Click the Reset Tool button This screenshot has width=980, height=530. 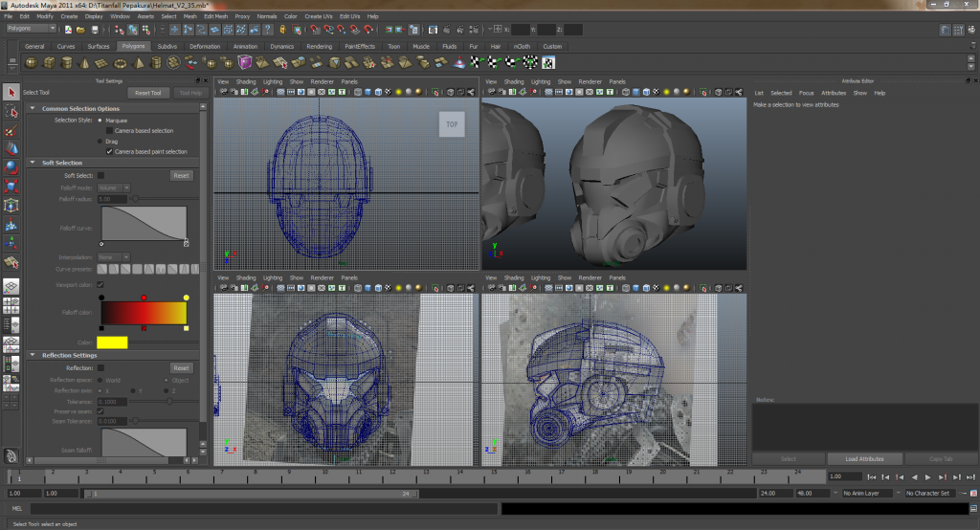click(x=148, y=93)
